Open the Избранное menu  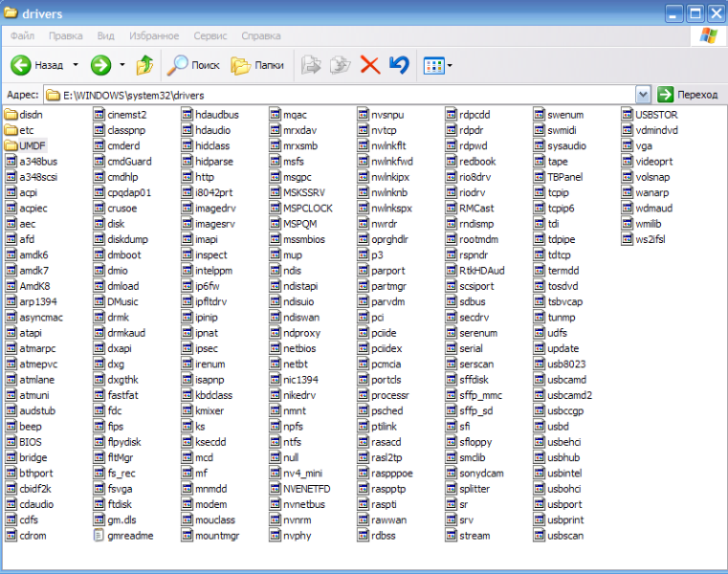[x=154, y=35]
